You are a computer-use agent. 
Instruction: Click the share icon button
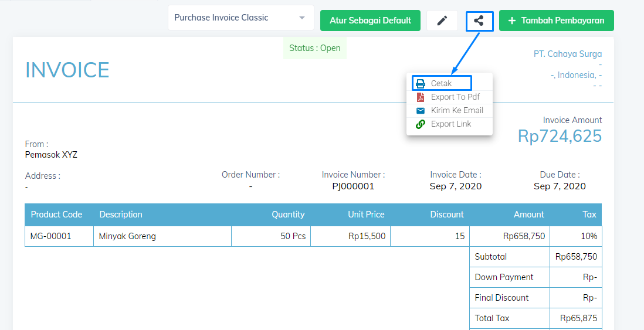(479, 21)
